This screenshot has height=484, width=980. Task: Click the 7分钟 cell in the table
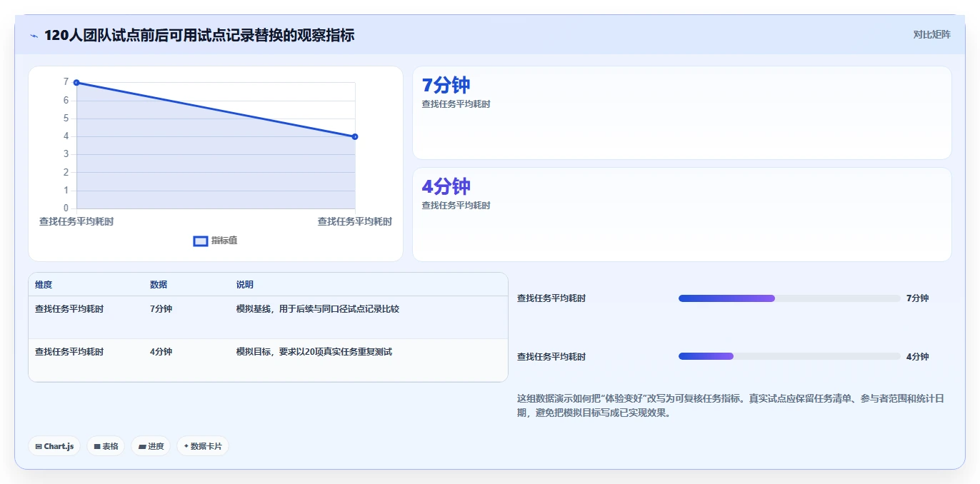(x=161, y=309)
